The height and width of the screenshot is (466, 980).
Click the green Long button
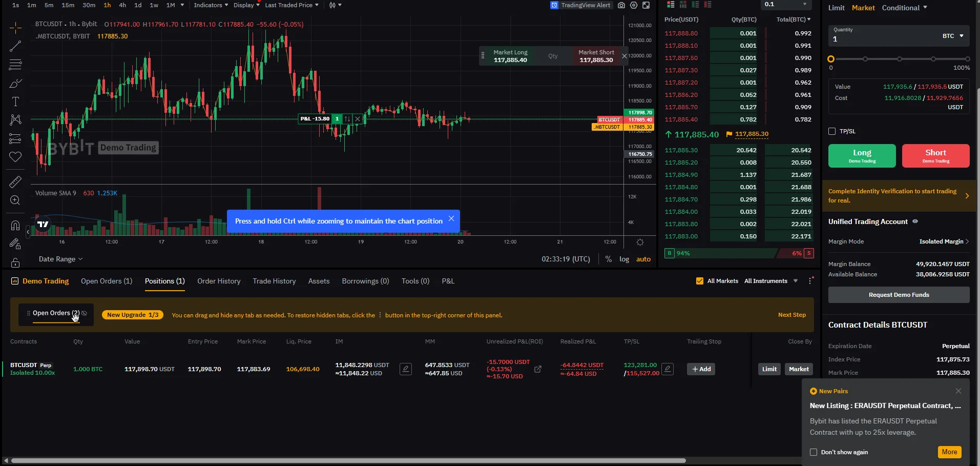pyautogui.click(x=862, y=156)
